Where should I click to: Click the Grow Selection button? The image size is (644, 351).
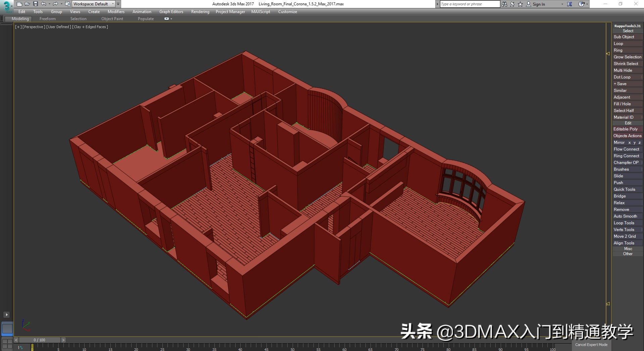627,57
